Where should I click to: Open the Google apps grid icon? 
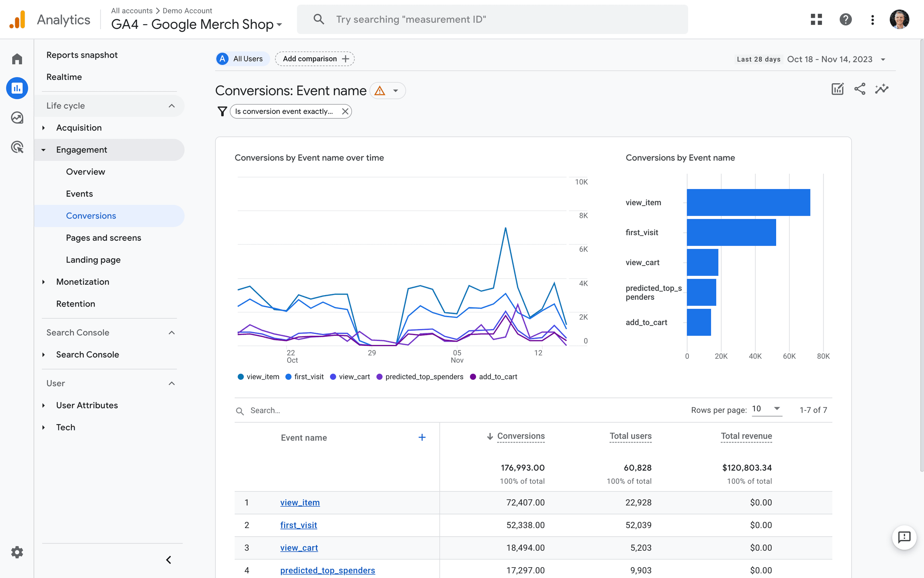point(816,20)
